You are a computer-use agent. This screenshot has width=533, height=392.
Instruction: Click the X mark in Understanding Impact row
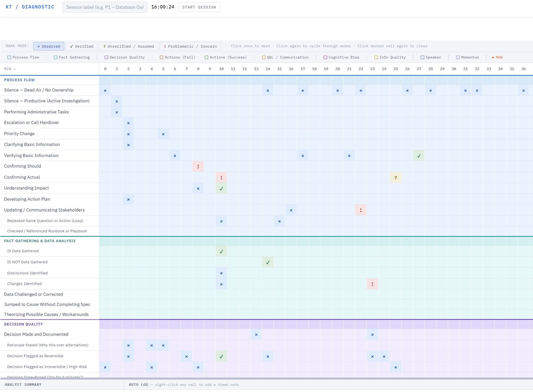(198, 188)
